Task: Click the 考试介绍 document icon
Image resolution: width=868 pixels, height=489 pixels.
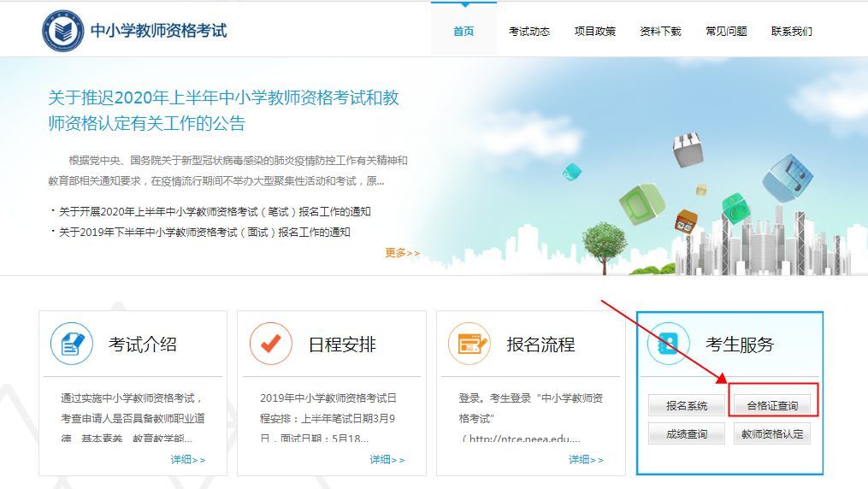Action: click(x=72, y=344)
